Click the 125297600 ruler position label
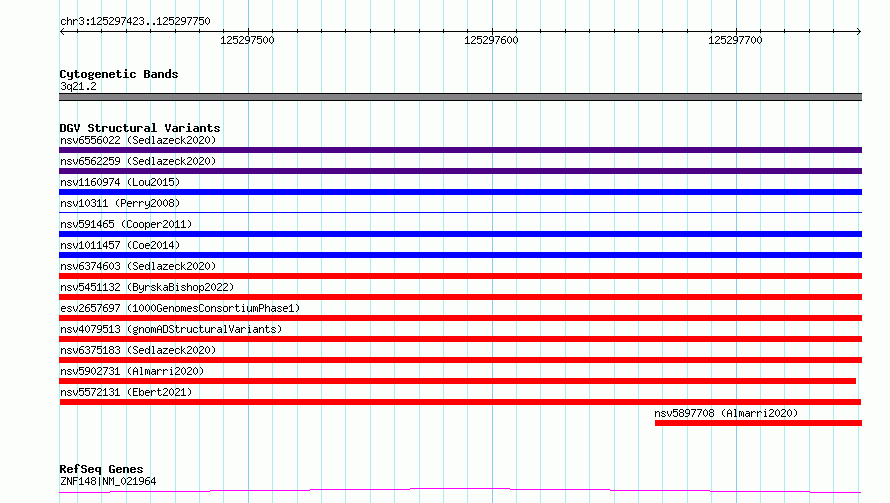890x503 pixels. tap(491, 40)
